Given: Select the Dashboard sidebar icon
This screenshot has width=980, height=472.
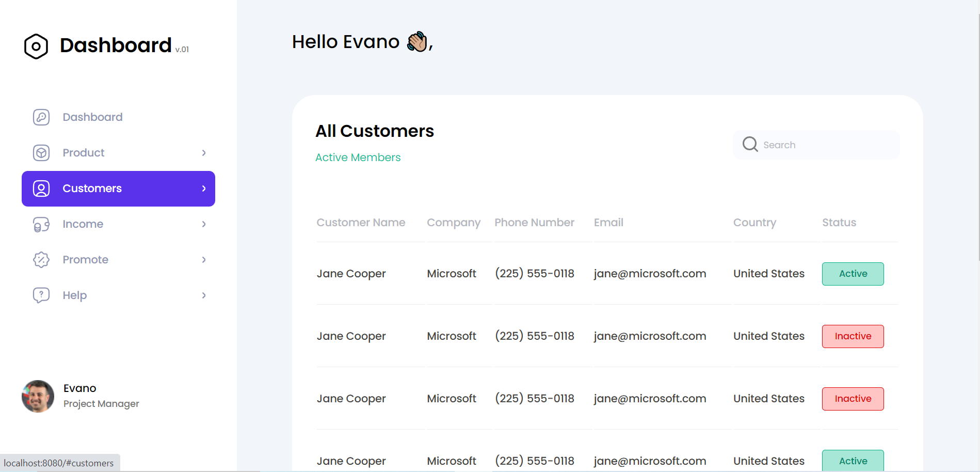Looking at the screenshot, I should (41, 117).
